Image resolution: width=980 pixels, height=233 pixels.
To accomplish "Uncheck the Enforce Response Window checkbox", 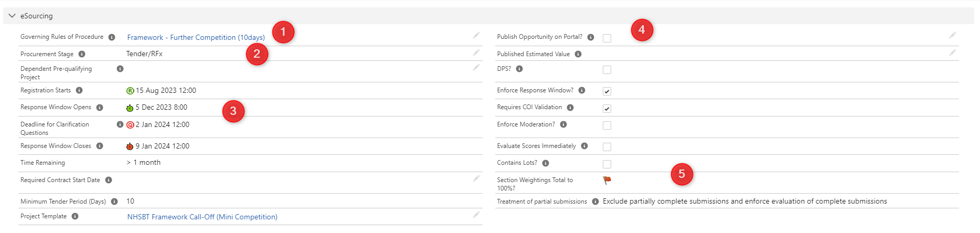I will [x=607, y=91].
